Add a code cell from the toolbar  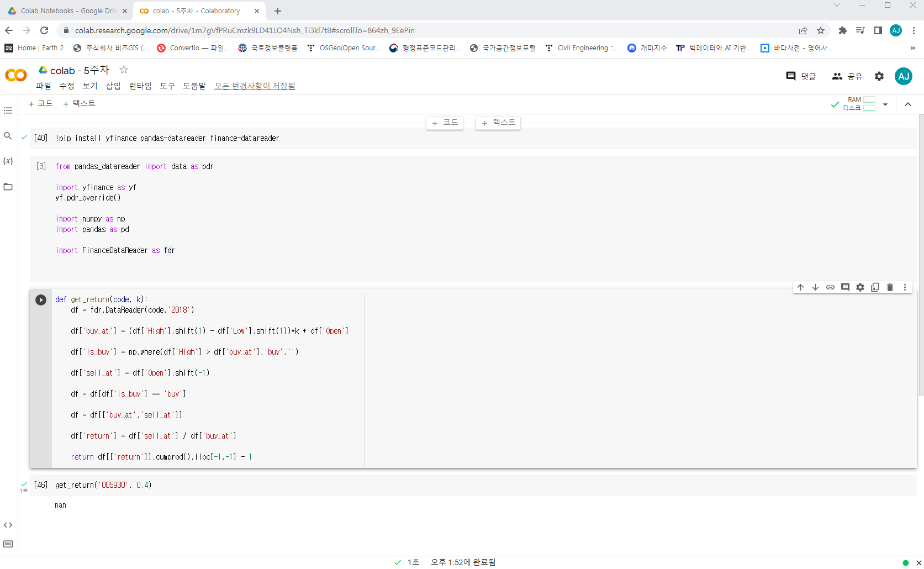tap(40, 104)
